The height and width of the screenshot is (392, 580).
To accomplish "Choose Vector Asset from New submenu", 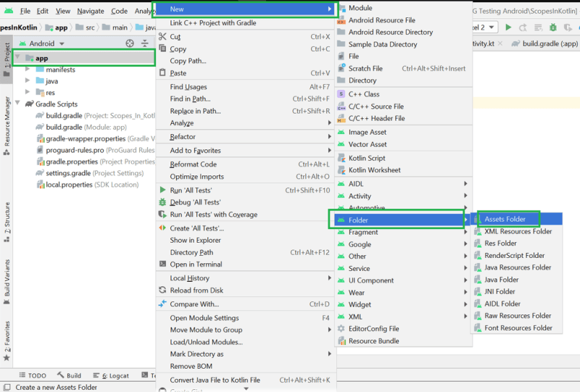I will [404, 144].
